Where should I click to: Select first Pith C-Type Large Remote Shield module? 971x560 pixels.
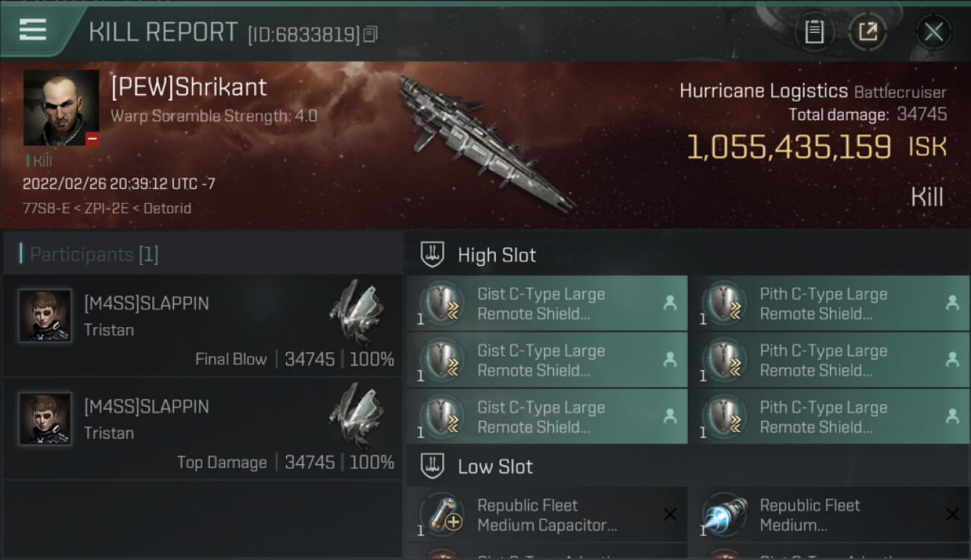[x=829, y=304]
